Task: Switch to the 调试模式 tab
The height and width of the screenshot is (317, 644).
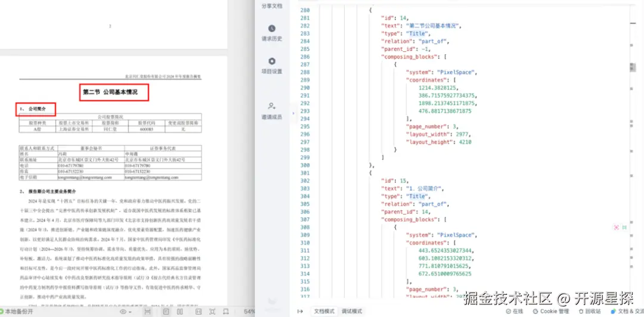Action: pyautogui.click(x=352, y=311)
